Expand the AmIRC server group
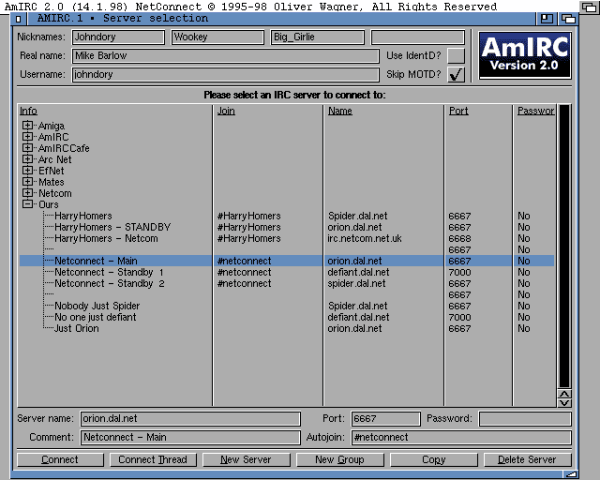 [28, 136]
